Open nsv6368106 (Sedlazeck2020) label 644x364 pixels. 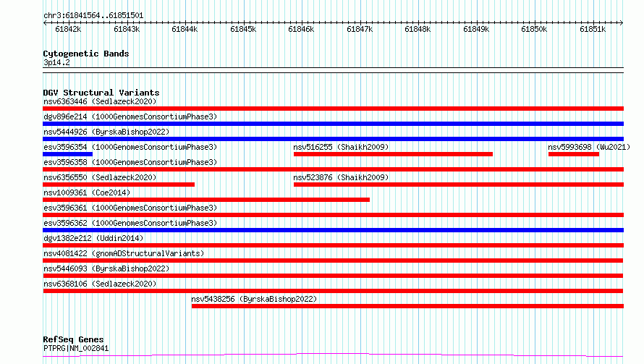tap(100, 284)
